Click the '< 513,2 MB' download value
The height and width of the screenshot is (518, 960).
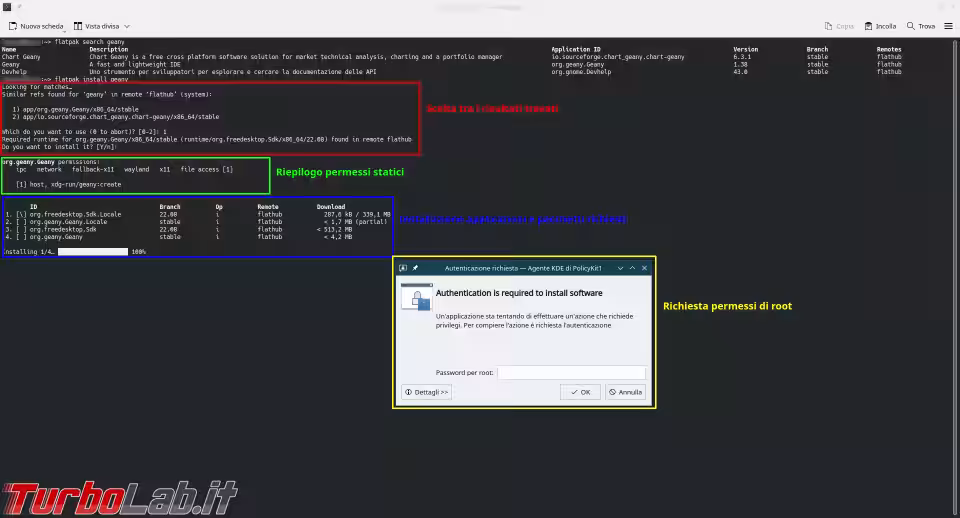point(334,229)
